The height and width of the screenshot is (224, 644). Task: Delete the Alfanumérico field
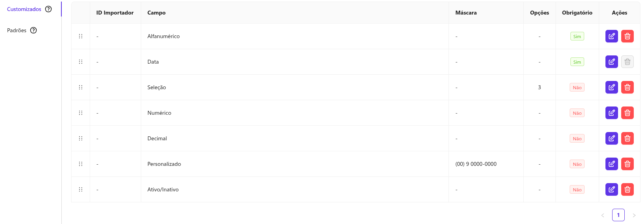[627, 36]
